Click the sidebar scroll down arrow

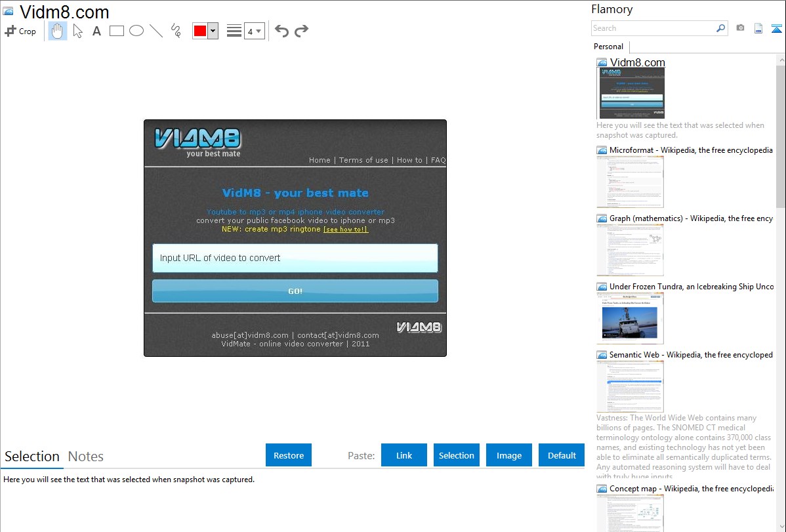click(x=781, y=527)
